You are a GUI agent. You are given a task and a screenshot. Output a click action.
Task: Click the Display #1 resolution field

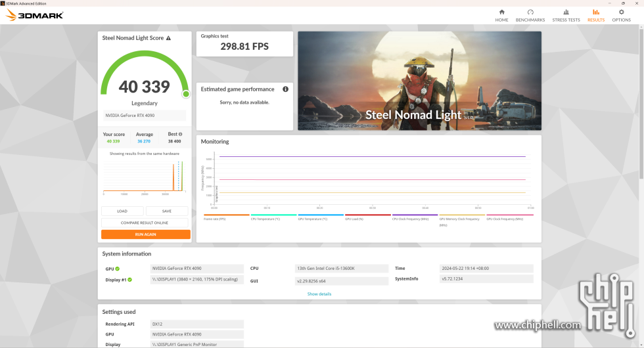(197, 280)
